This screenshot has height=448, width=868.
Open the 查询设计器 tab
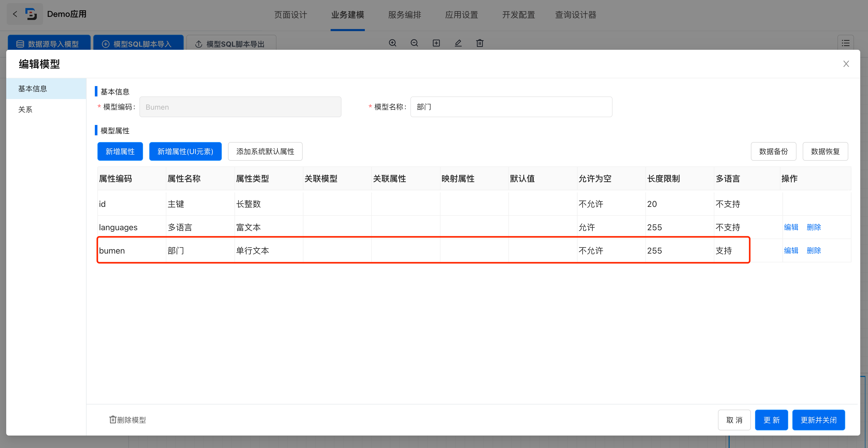click(x=575, y=15)
